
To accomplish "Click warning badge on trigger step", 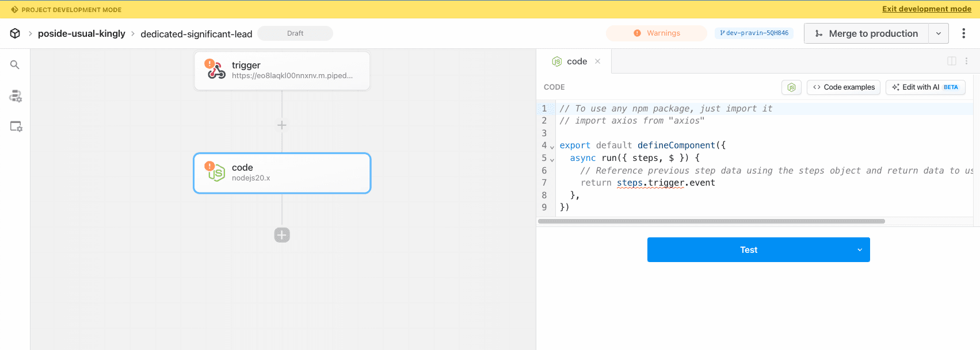I will 209,64.
